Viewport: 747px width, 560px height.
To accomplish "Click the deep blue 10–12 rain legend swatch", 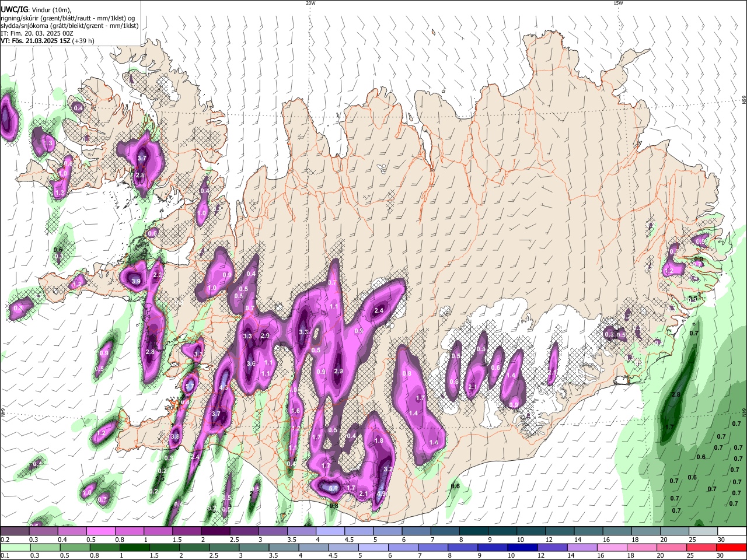I will (522, 547).
